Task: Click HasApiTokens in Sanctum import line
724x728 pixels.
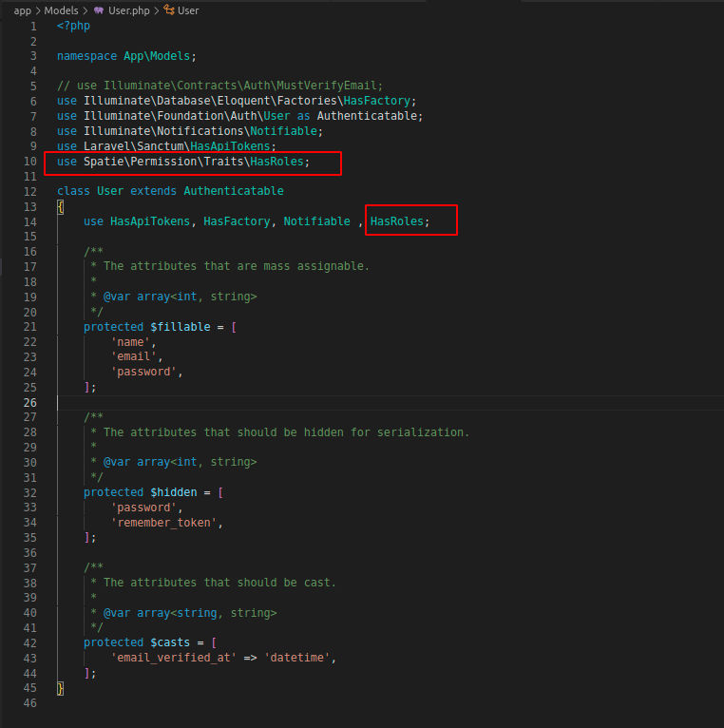Action: (x=230, y=146)
